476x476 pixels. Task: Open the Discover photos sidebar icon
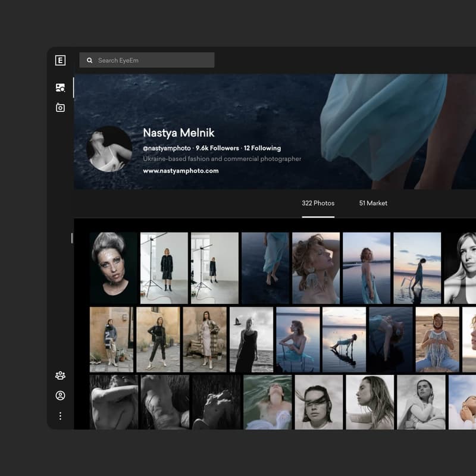60,87
